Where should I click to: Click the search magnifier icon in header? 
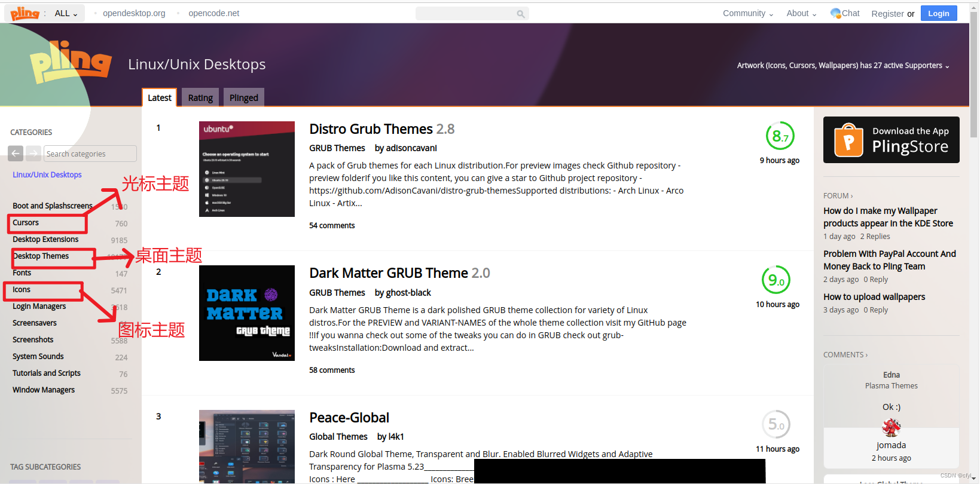tap(521, 14)
